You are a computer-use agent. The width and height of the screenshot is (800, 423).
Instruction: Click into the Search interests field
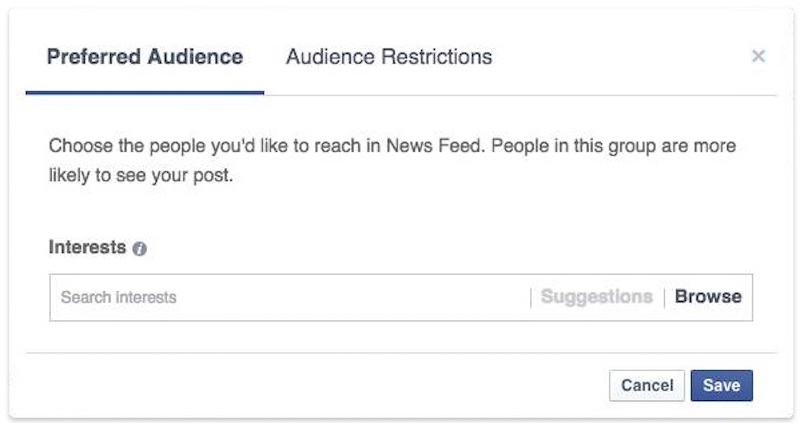click(x=290, y=297)
